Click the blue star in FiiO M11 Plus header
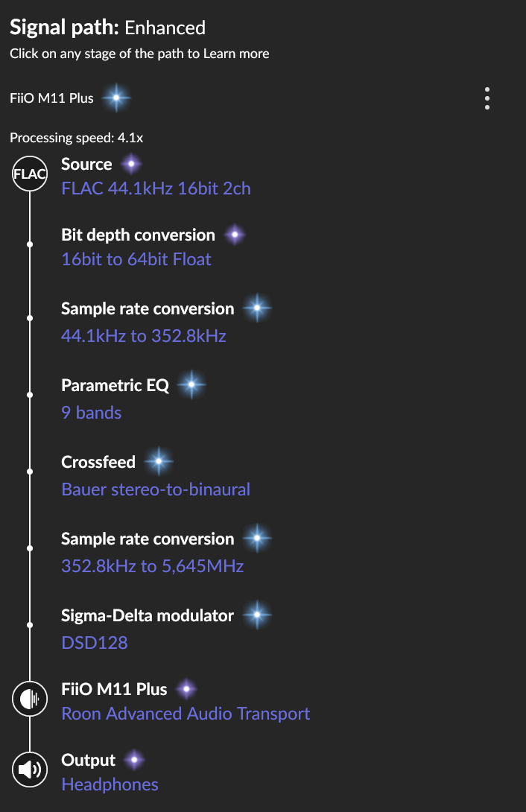 pyautogui.click(x=116, y=98)
